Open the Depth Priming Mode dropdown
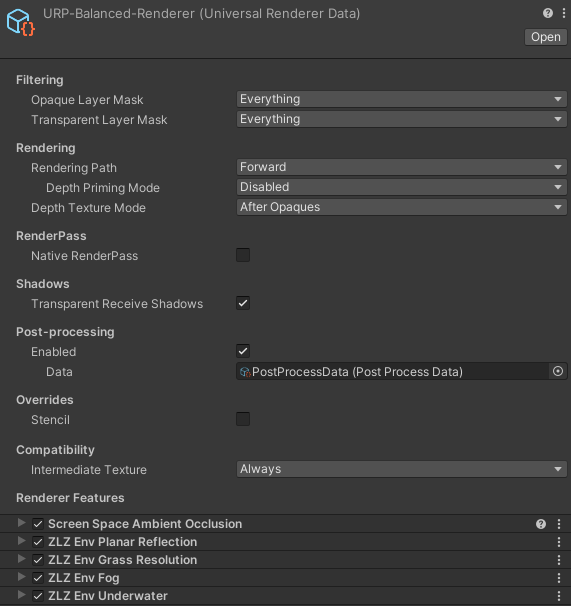The width and height of the screenshot is (571, 606). pos(402,187)
